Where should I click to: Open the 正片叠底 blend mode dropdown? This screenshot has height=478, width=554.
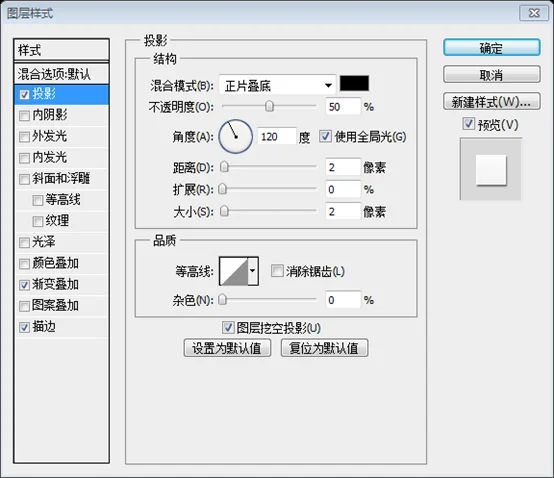277,85
